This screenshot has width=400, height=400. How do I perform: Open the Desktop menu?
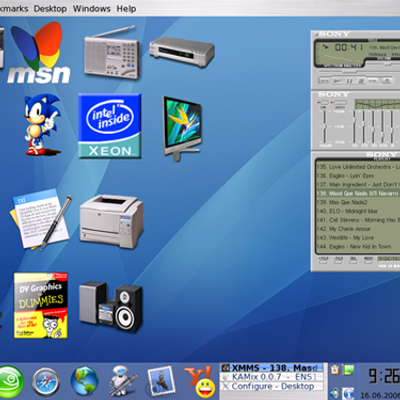[50, 8]
